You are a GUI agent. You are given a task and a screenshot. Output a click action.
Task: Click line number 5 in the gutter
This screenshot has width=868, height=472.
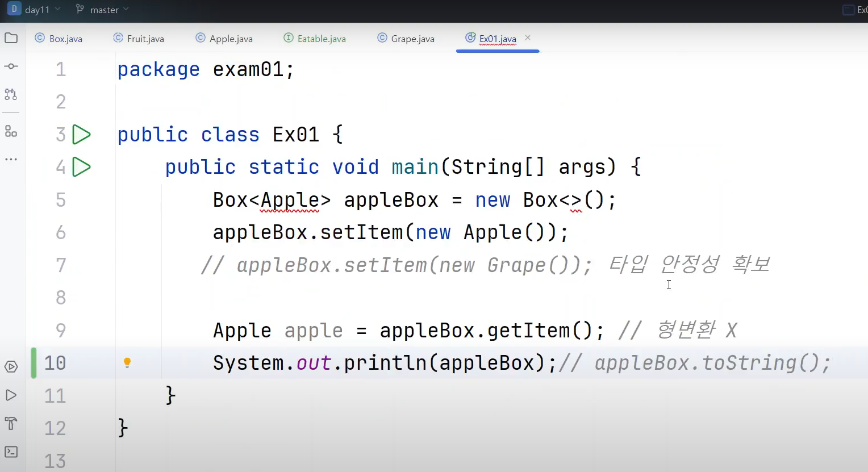tap(61, 200)
